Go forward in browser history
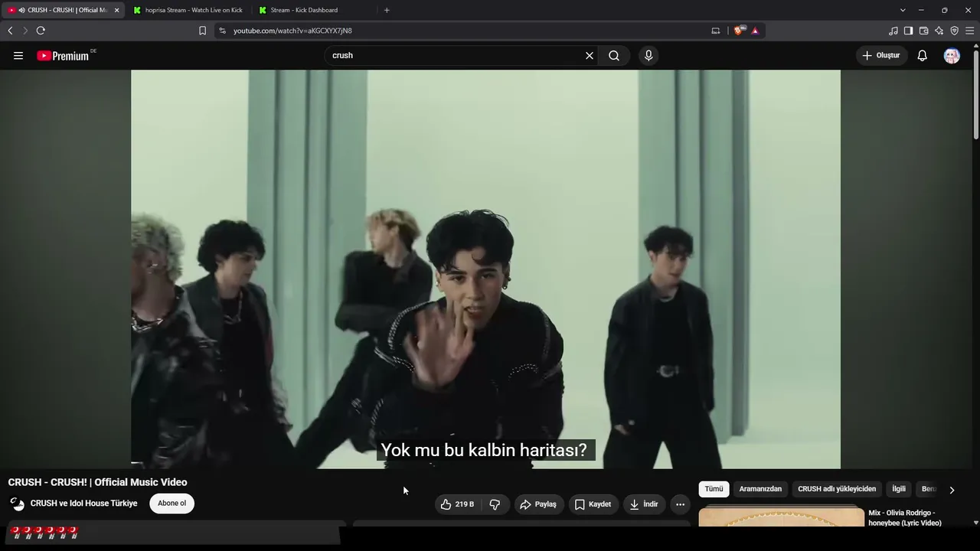Viewport: 980px width, 551px height. pos(24,31)
